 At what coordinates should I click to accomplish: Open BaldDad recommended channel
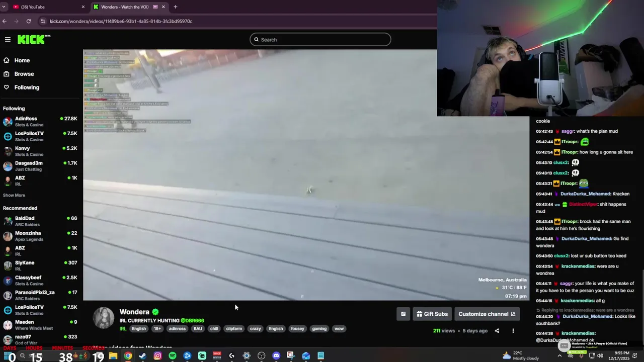point(40,221)
